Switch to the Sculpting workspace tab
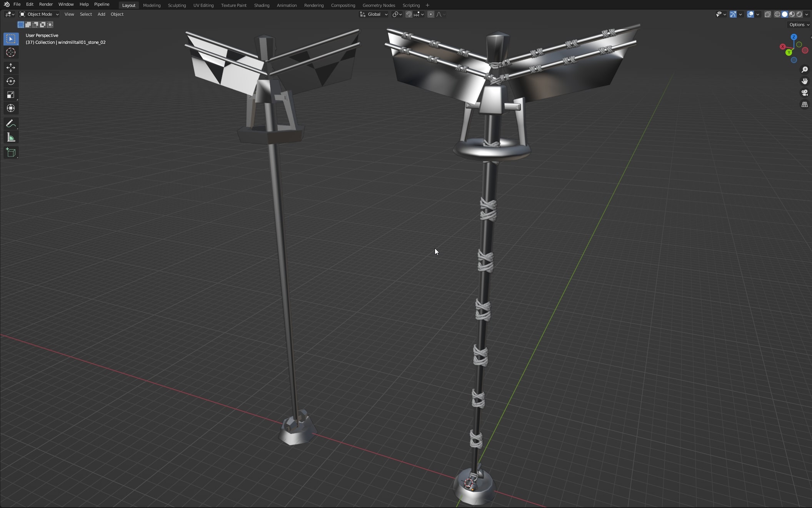Viewport: 812px width, 508px height. [177, 5]
